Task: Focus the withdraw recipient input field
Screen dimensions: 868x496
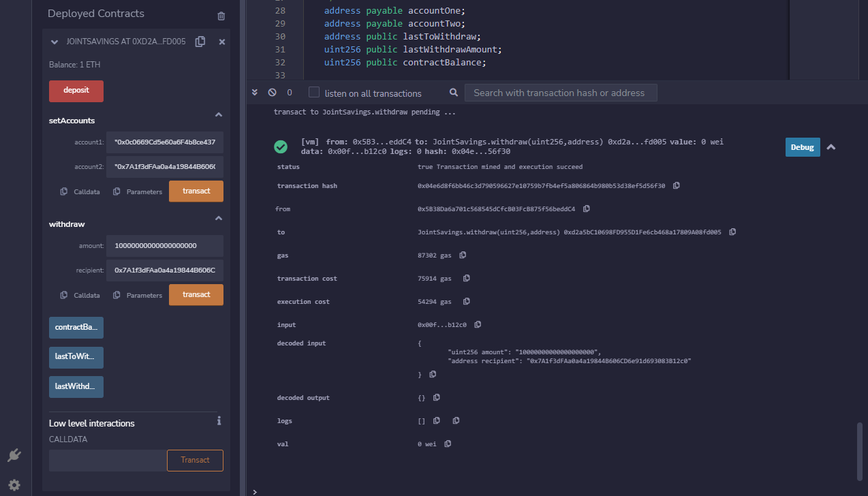Action: point(165,270)
